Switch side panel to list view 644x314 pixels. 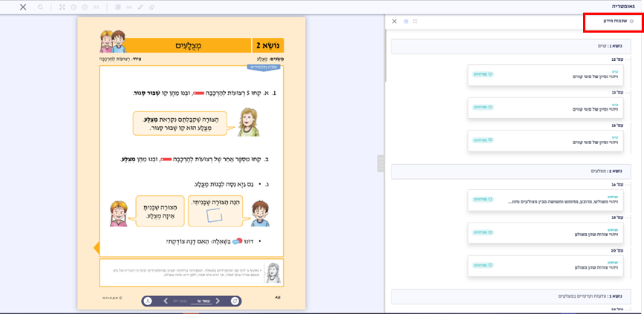pyautogui.click(x=406, y=22)
